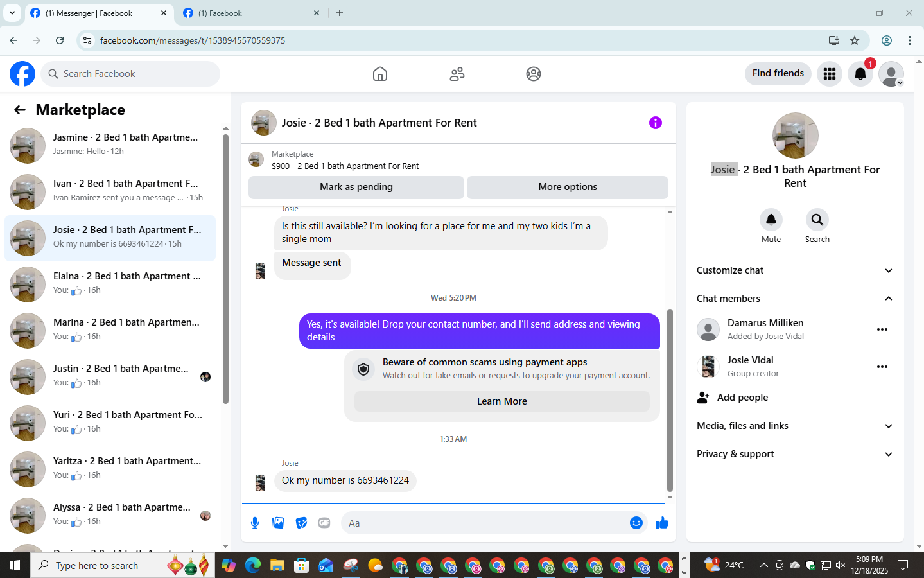This screenshot has height=578, width=924.
Task: Bookmark this page with the star
Action: pyautogui.click(x=855, y=40)
